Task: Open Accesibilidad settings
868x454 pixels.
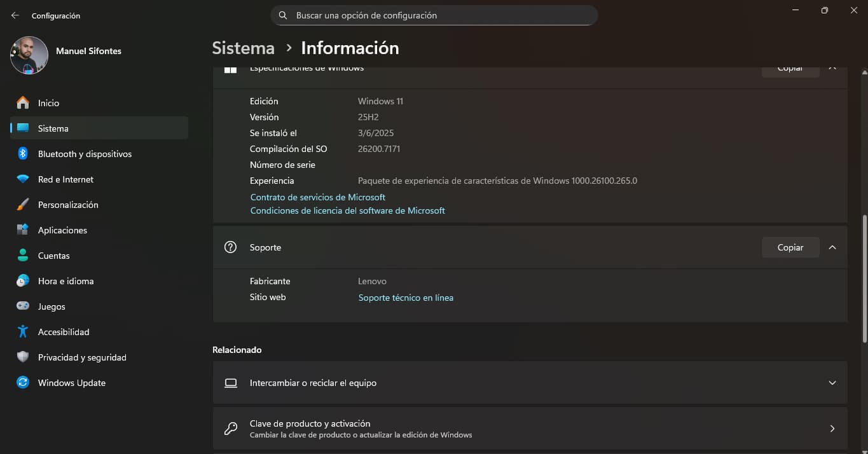Action: (x=63, y=332)
